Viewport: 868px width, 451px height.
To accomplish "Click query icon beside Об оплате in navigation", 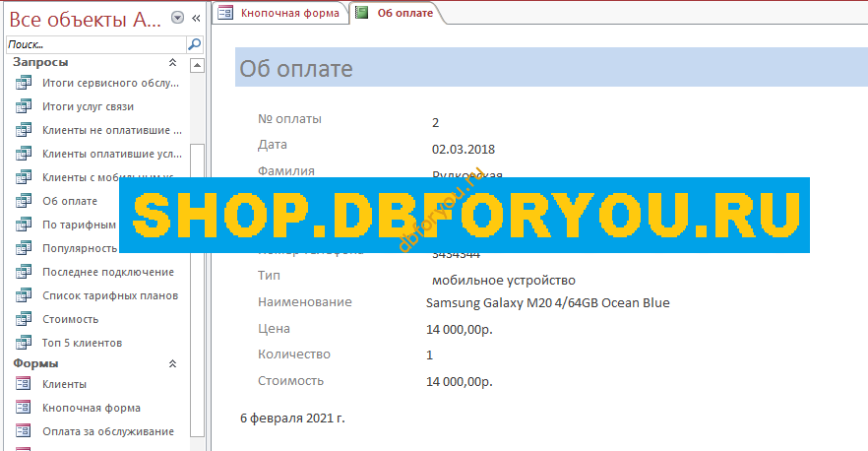I will point(24,201).
